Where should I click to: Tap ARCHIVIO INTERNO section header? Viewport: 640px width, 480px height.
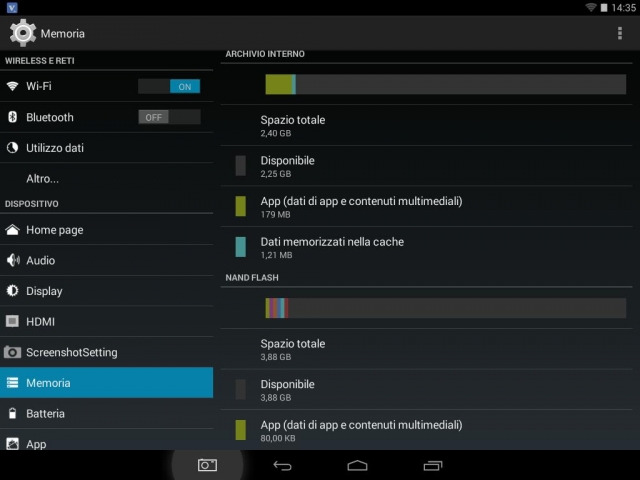click(x=265, y=54)
